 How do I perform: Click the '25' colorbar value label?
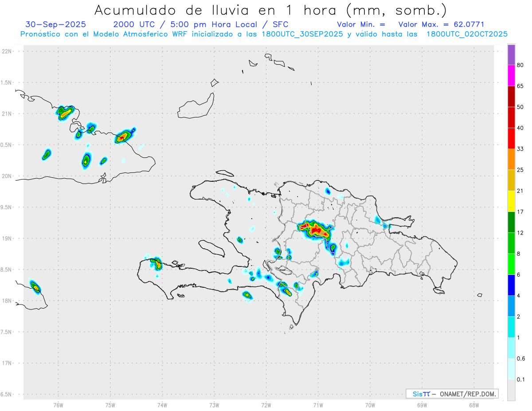520,170
